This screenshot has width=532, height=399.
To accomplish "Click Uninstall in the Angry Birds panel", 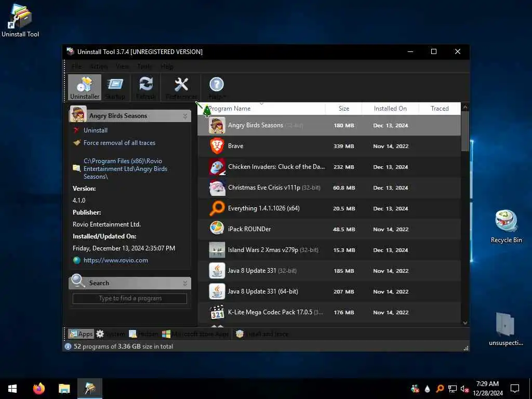I will click(x=96, y=130).
